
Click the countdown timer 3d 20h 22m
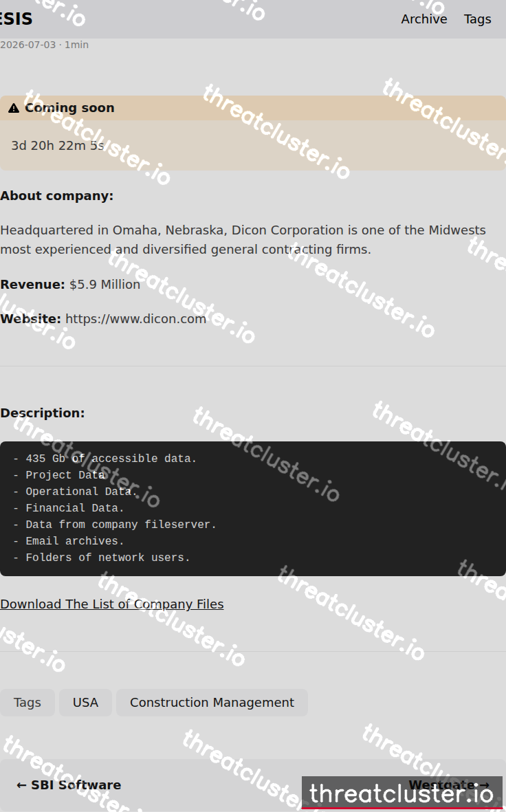coord(58,146)
